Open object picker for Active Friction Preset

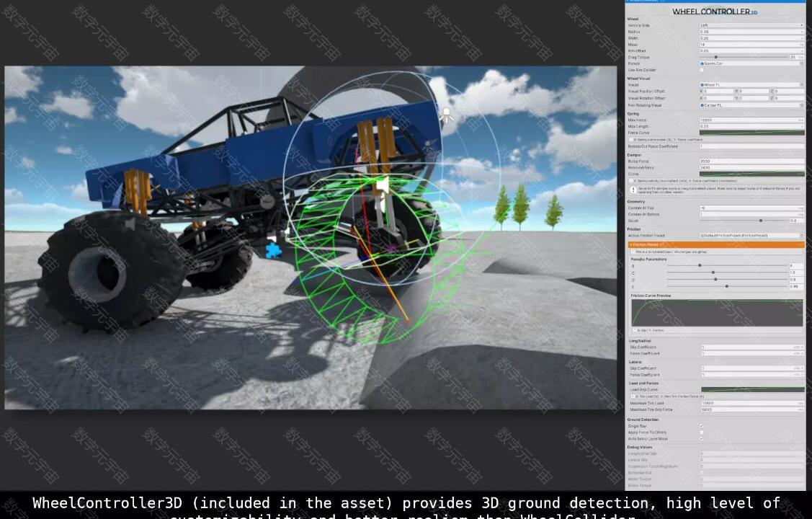802,236
